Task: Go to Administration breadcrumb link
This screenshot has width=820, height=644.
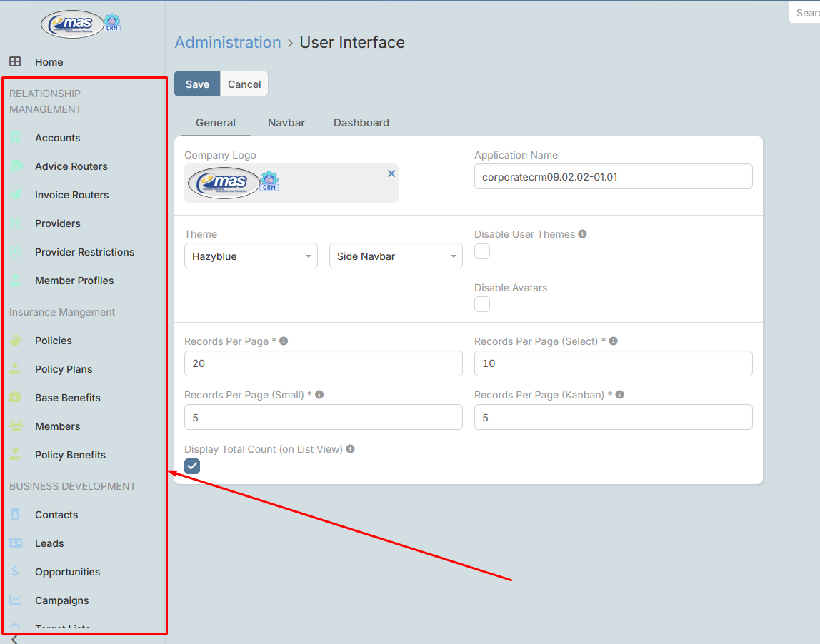Action: click(x=228, y=43)
